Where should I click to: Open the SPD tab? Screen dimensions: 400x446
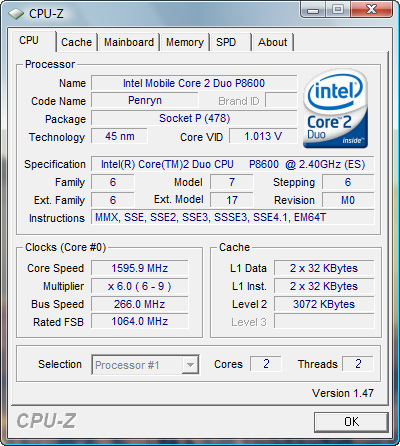(x=230, y=42)
